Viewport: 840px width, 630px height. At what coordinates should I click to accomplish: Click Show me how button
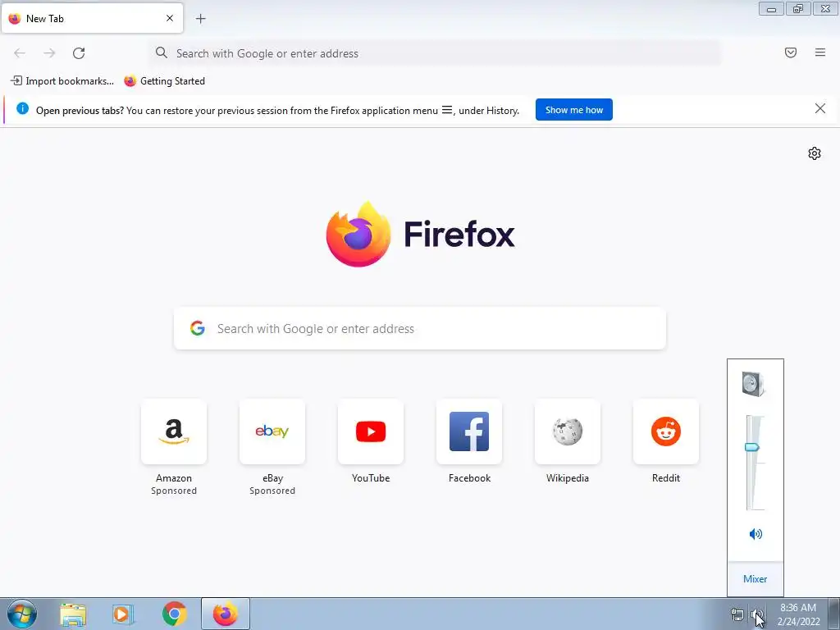[573, 110]
